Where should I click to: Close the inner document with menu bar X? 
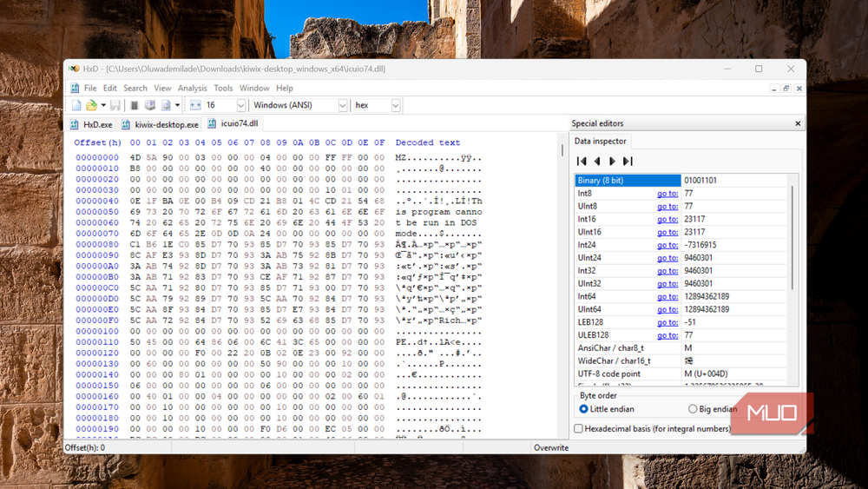(x=799, y=89)
